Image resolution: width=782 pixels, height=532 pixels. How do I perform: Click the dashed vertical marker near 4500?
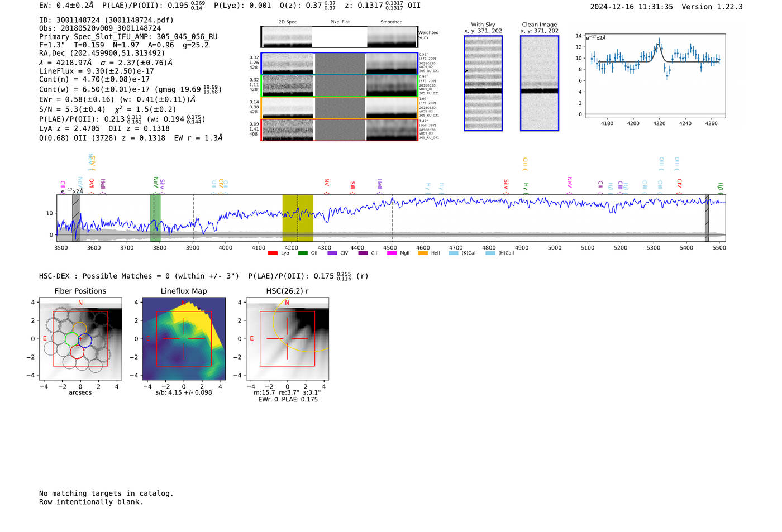coord(392,218)
